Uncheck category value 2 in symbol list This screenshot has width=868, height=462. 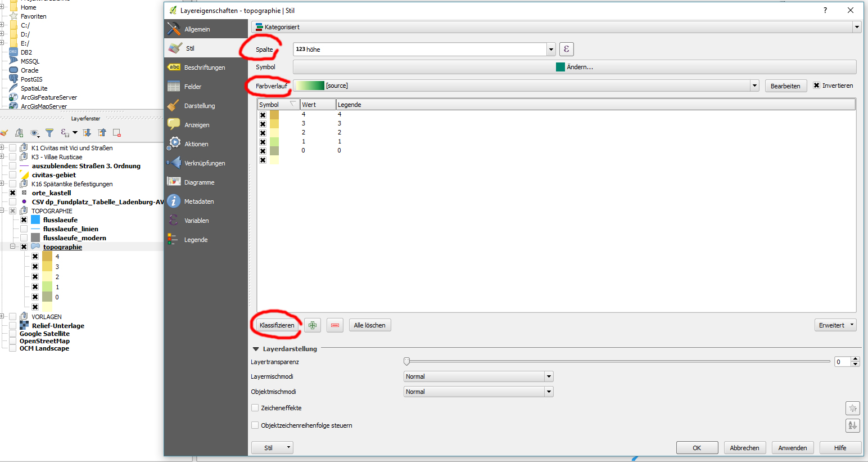pos(263,133)
